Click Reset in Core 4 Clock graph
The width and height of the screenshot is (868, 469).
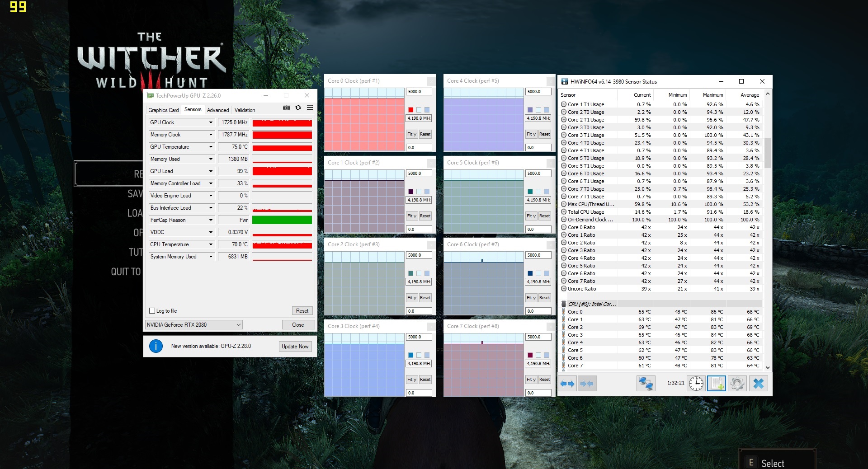tap(544, 134)
